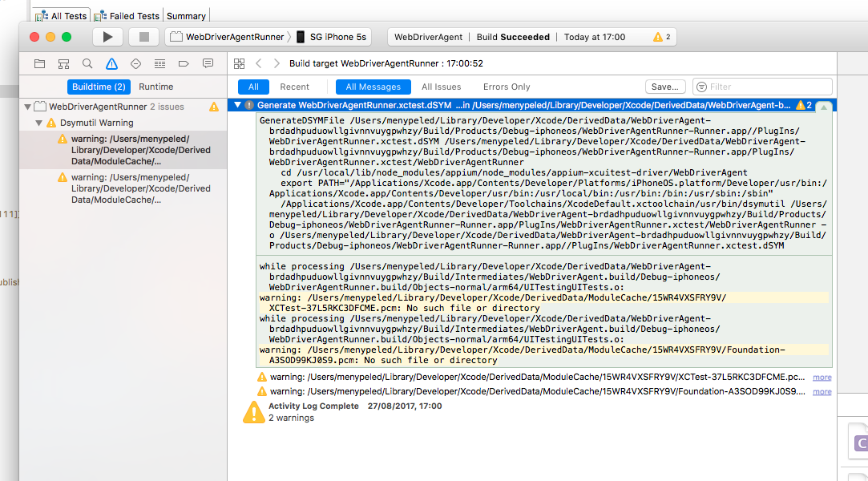Collapse the Dsymutil Warning group
This screenshot has height=481, width=868.
coord(38,123)
